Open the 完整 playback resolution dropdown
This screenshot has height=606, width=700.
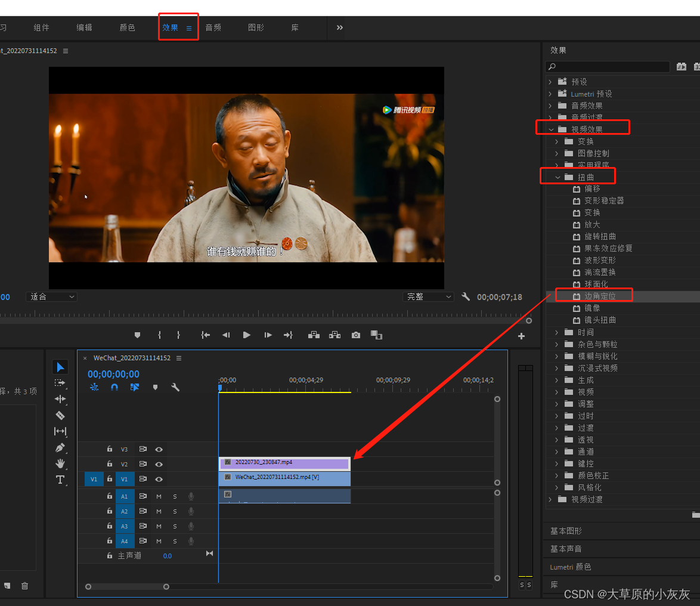(x=428, y=296)
